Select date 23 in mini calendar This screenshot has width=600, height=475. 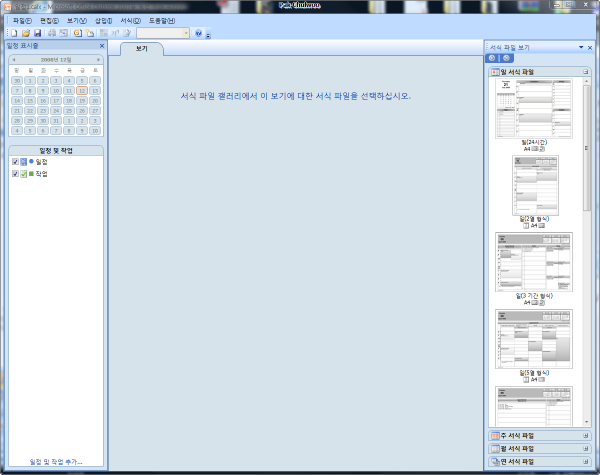pos(43,111)
